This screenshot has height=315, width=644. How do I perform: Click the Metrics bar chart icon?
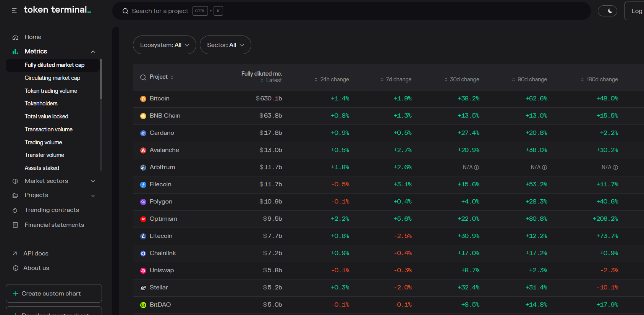click(15, 52)
